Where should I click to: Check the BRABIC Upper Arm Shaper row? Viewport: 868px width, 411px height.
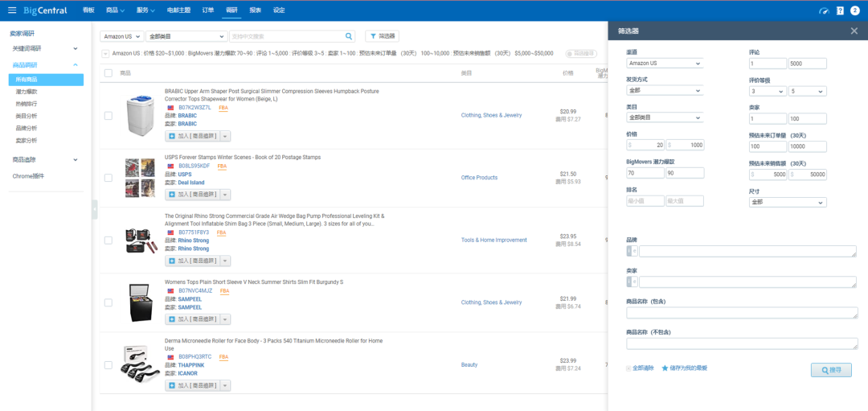coord(108,115)
